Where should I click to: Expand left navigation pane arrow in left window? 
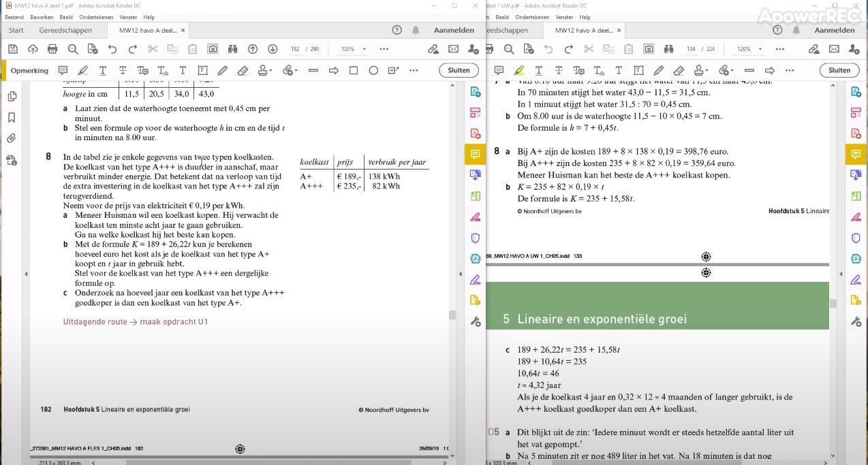[x=26, y=274]
